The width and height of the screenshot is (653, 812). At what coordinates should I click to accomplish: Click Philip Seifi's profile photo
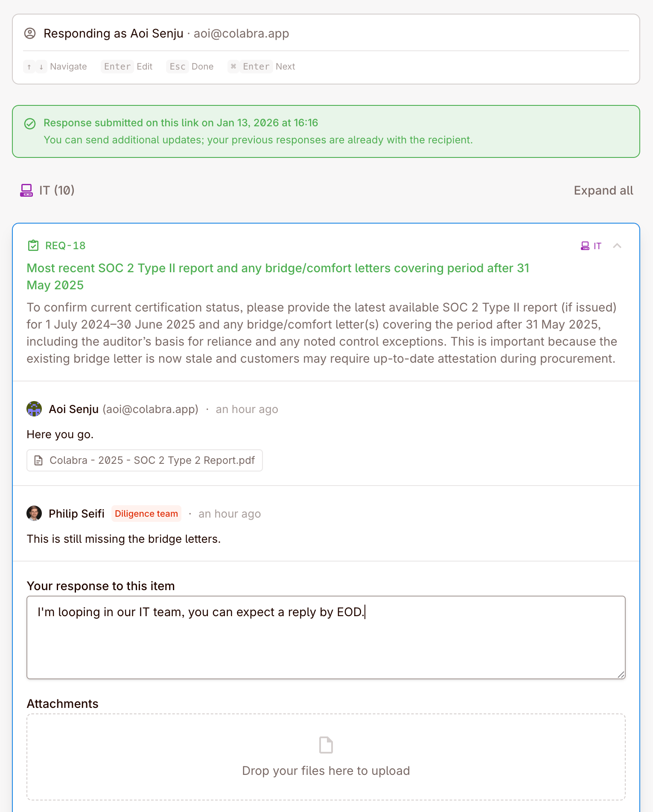(34, 513)
